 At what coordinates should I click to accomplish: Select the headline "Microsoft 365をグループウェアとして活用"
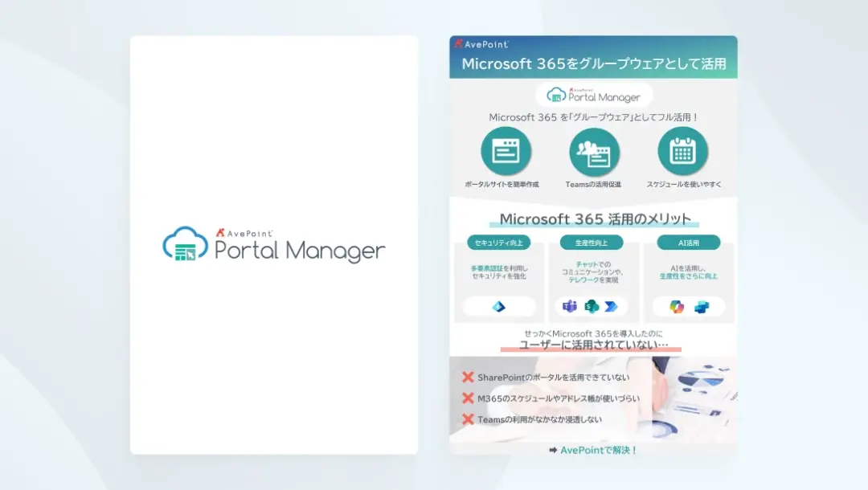(593, 64)
